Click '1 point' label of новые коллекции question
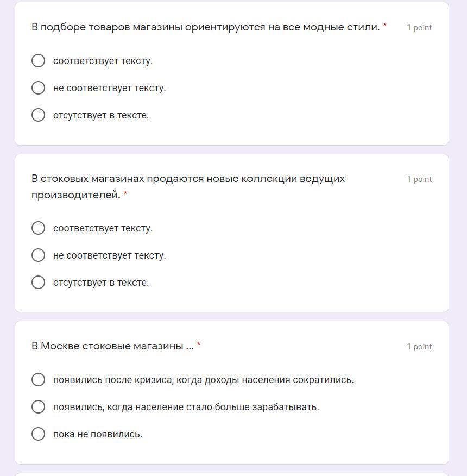 point(419,179)
